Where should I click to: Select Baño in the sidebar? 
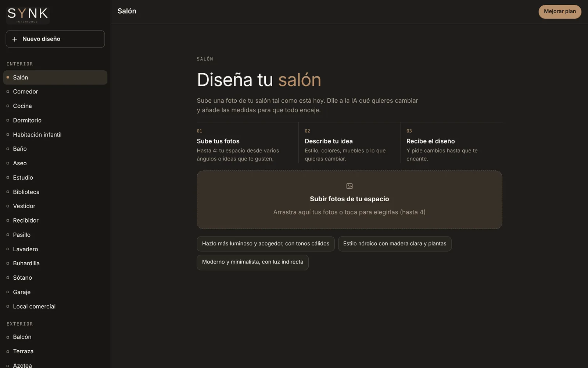coord(55,149)
